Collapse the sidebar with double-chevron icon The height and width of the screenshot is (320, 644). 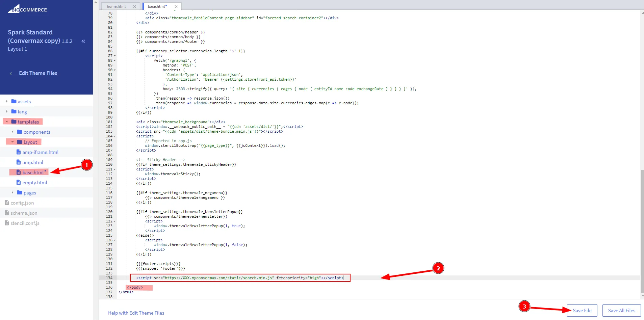(83, 41)
